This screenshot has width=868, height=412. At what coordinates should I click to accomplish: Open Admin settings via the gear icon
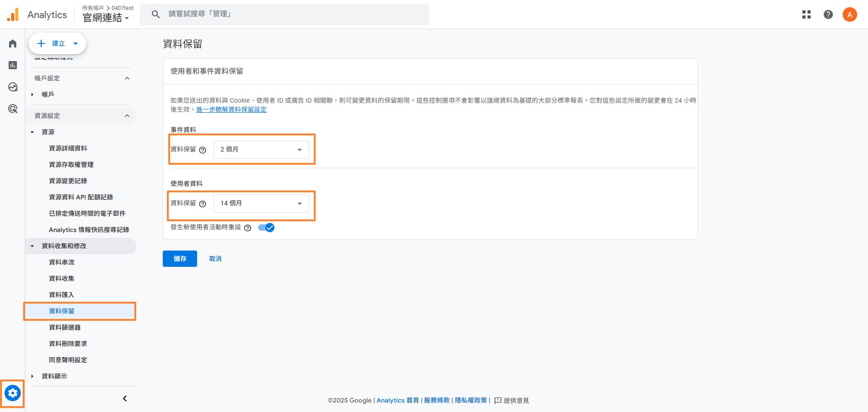12,393
